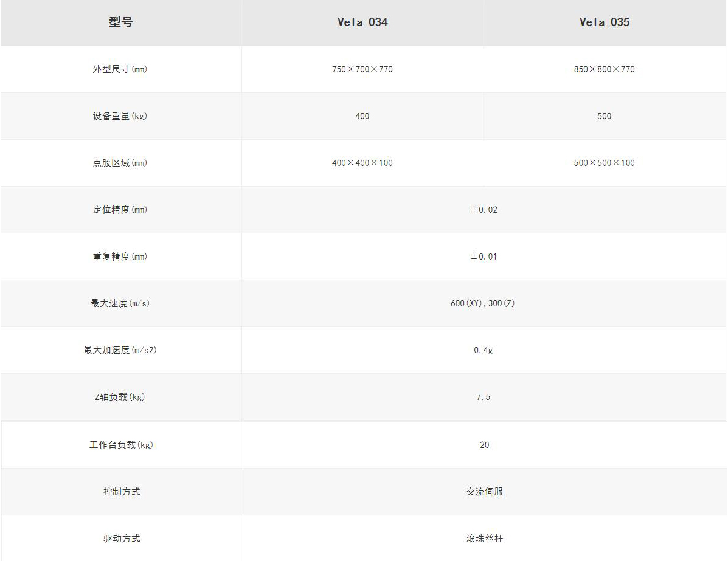Click the value 7.5
Viewport: 728px width, 561px height.
pyautogui.click(x=484, y=398)
